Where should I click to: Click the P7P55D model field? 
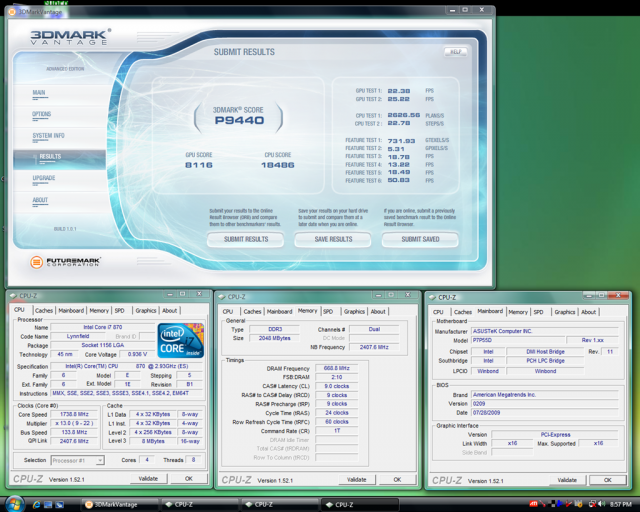click(518, 340)
